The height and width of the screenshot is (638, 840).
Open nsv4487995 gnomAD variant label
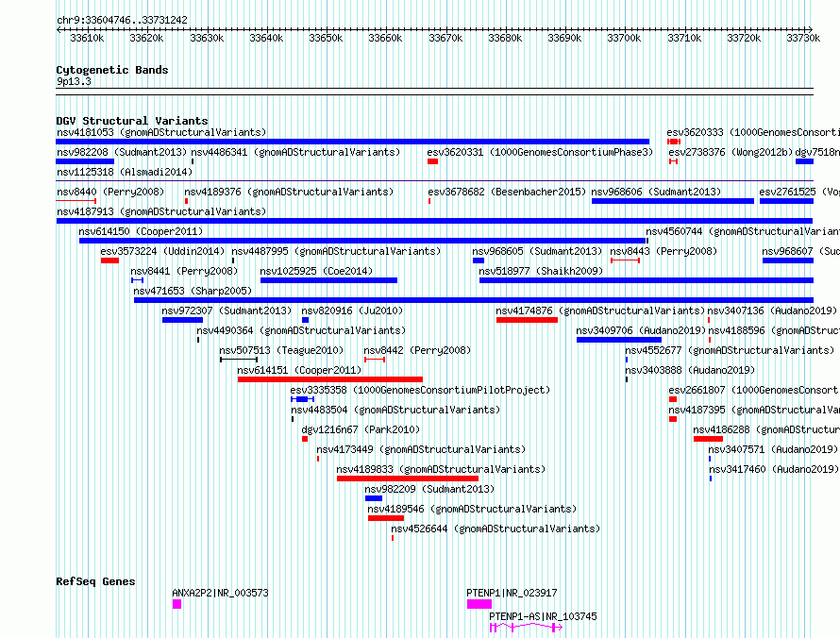click(x=336, y=251)
